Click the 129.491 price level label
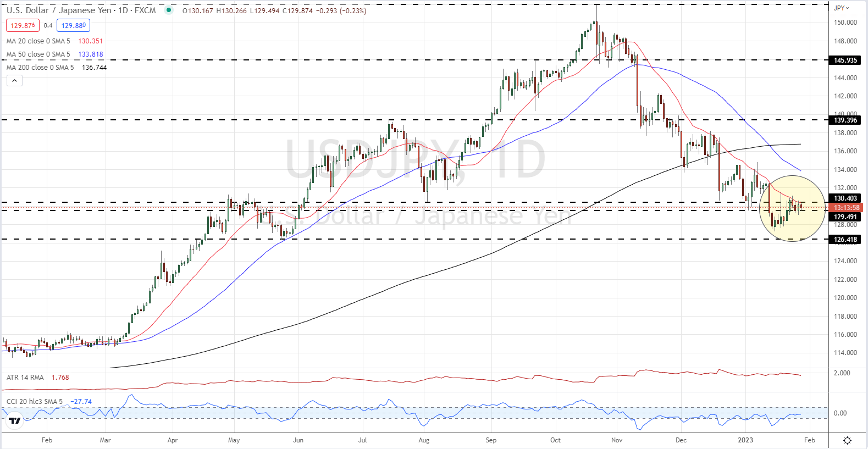The width and height of the screenshot is (868, 449). click(845, 217)
